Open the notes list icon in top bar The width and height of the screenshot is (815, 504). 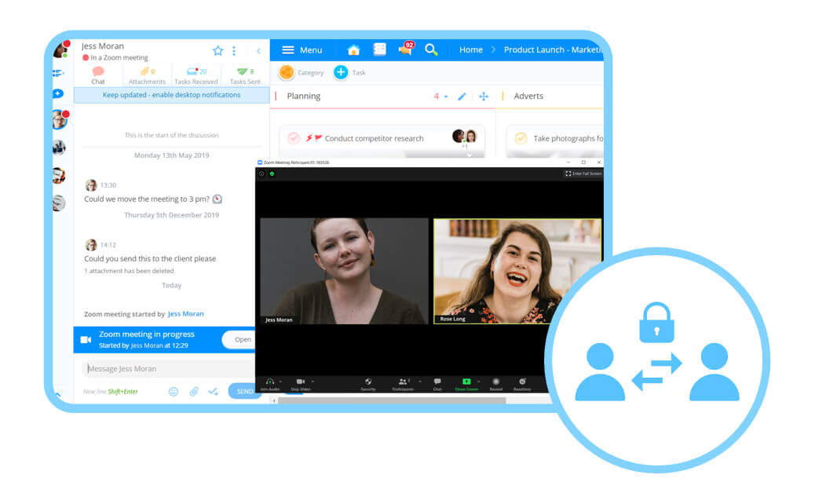(x=379, y=49)
